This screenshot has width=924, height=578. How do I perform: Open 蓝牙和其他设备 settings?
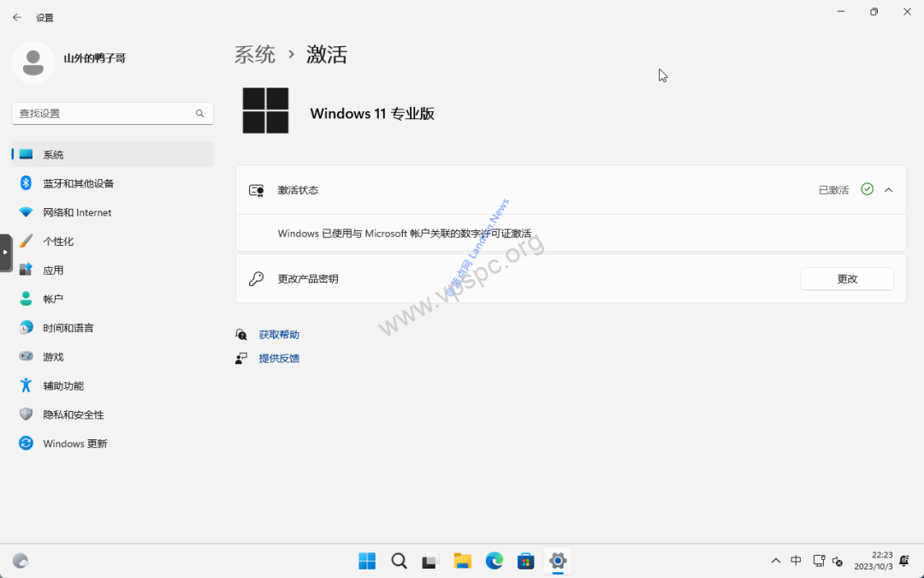click(x=112, y=183)
